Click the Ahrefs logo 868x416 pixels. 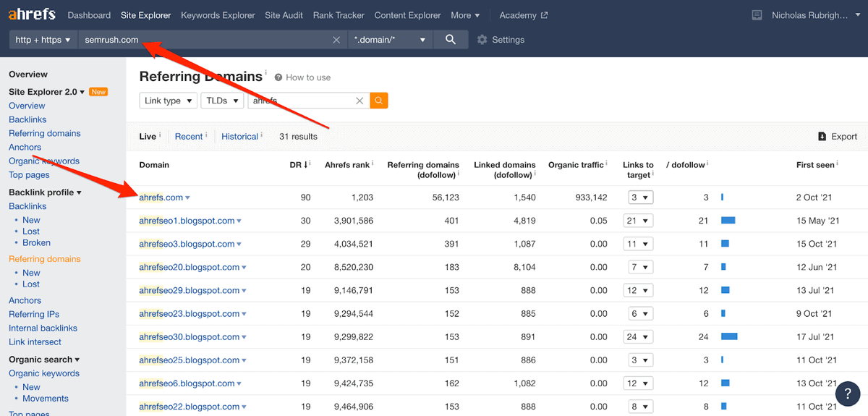click(x=33, y=14)
